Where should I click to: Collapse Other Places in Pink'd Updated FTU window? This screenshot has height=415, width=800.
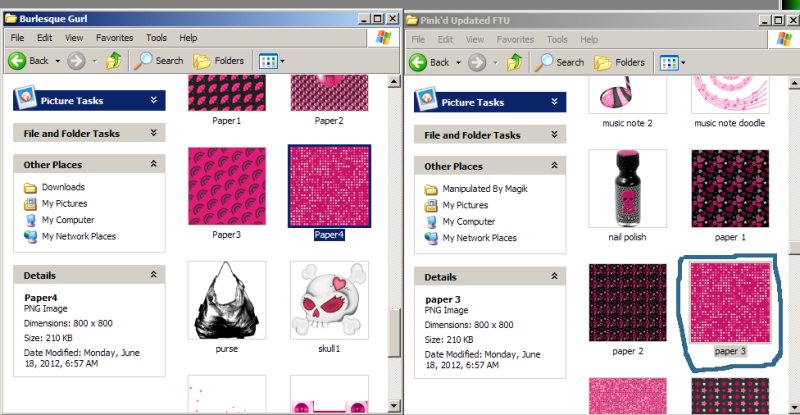click(x=555, y=165)
